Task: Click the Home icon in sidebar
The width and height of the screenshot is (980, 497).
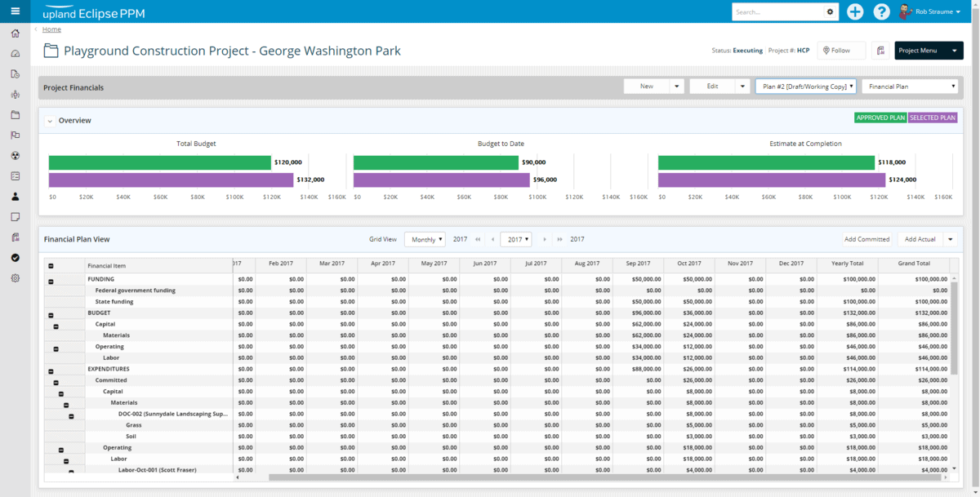Action: (15, 33)
